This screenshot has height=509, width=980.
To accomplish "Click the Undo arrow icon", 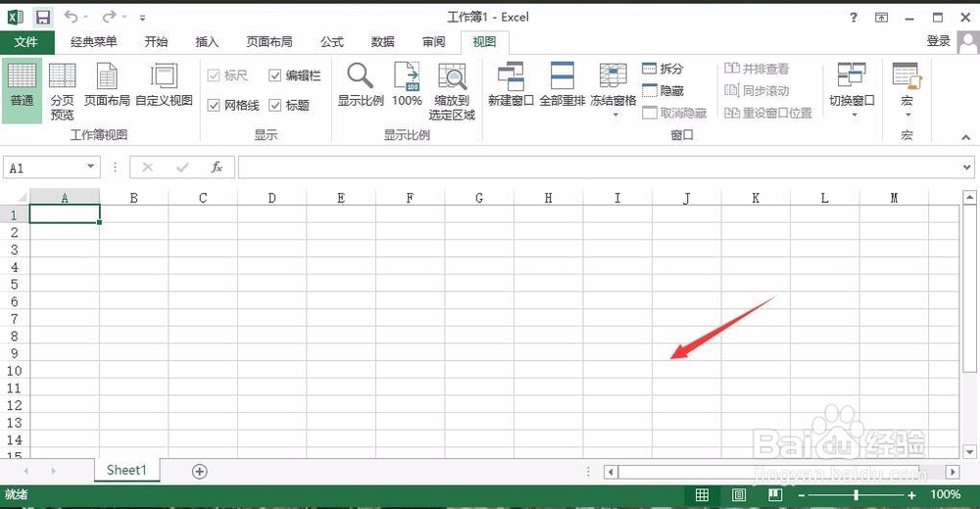I will pos(72,17).
